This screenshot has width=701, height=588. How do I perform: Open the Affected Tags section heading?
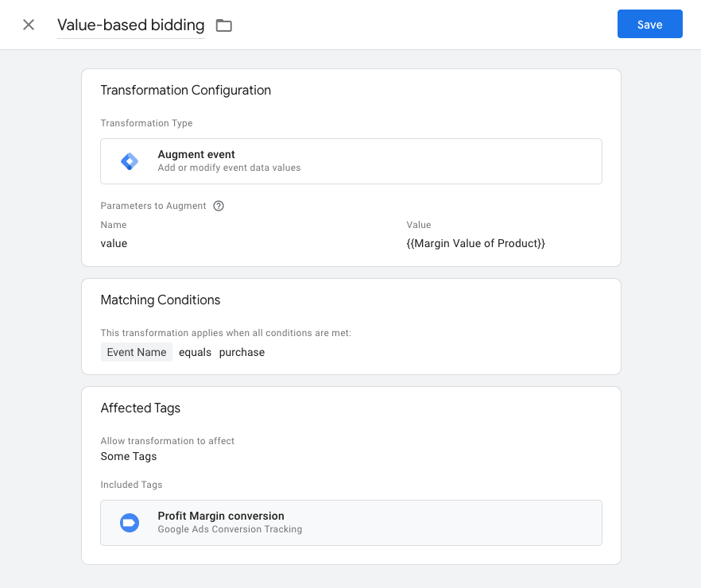[x=140, y=408]
